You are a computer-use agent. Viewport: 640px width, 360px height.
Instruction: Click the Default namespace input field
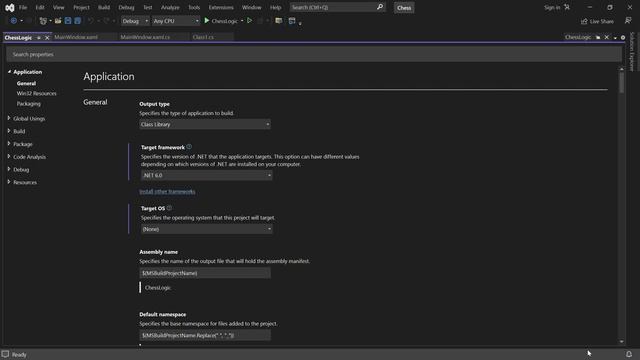click(x=205, y=335)
